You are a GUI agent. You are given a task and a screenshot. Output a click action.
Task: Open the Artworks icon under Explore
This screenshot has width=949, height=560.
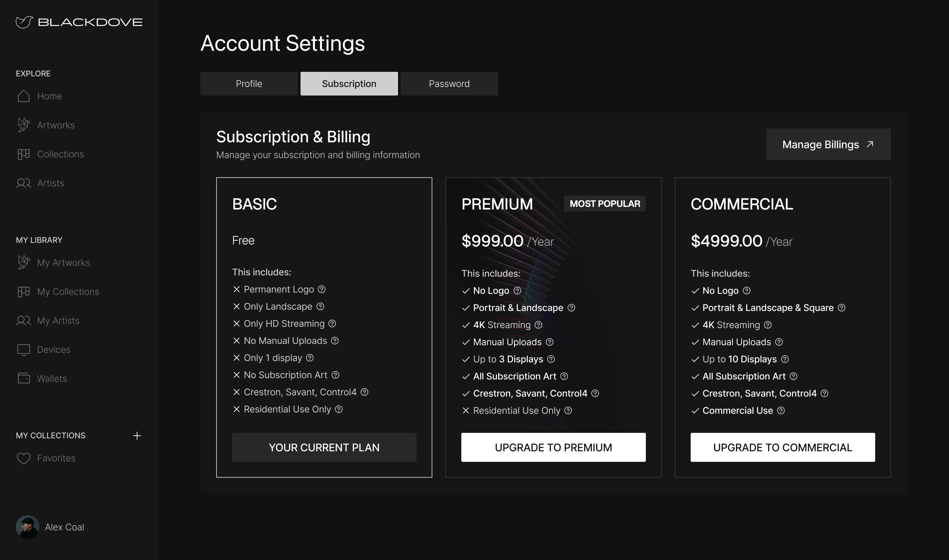[x=23, y=125]
